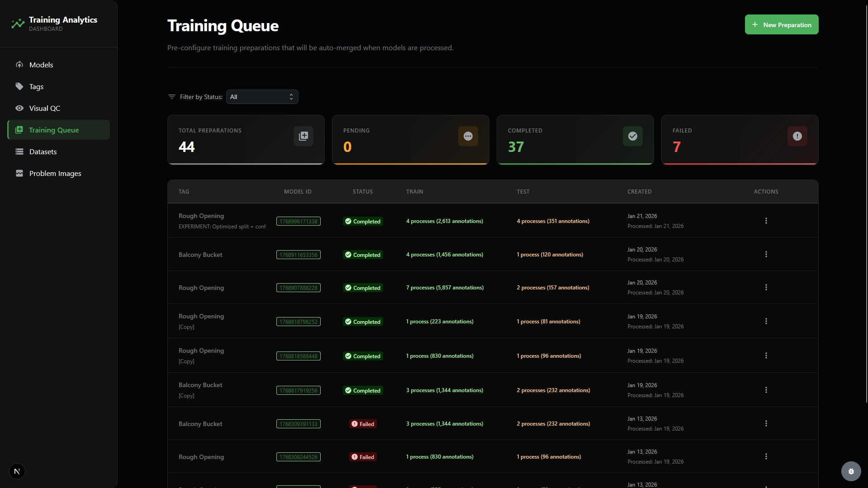
Task: Click Total Preparations count 44
Action: (187, 147)
